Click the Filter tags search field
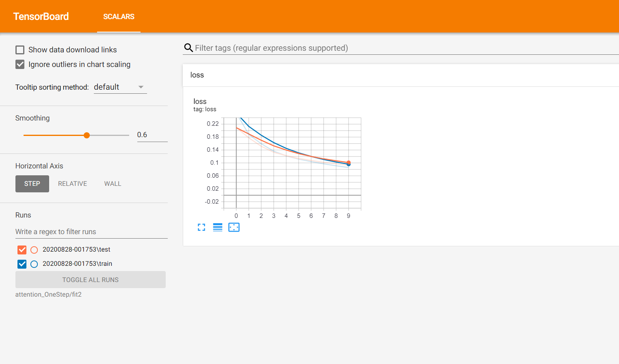The height and width of the screenshot is (364, 619). [x=284, y=47]
